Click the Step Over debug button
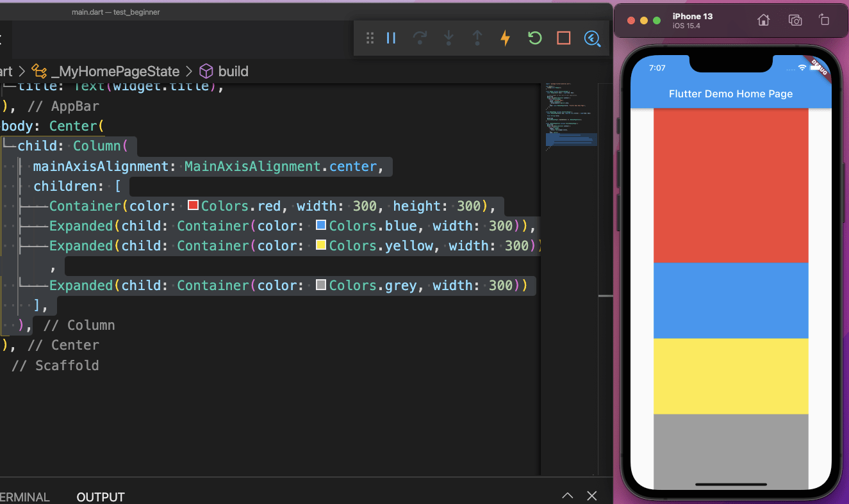Screen dimensions: 849x504 point(420,38)
